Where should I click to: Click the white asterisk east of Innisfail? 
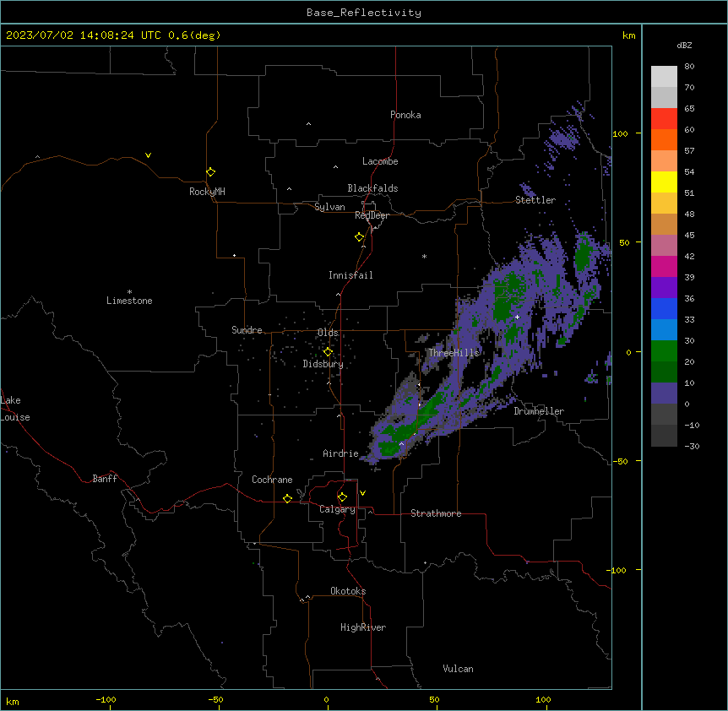(424, 256)
